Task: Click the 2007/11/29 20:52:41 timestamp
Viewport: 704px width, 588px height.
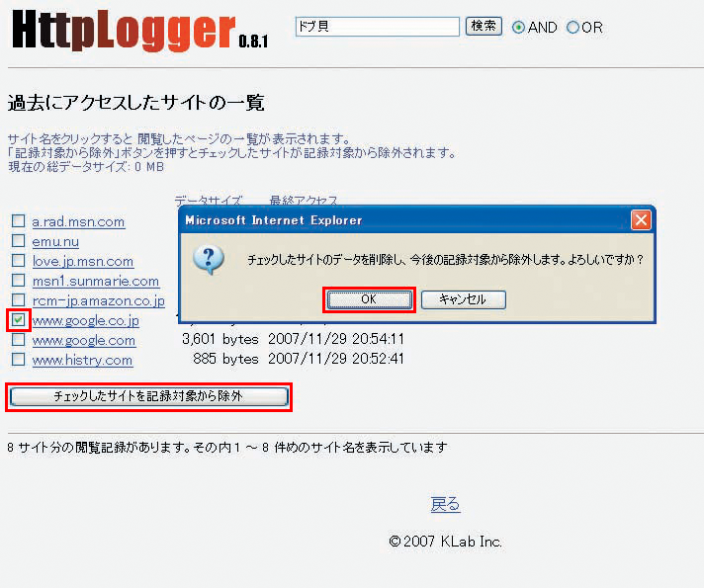Action: click(336, 359)
